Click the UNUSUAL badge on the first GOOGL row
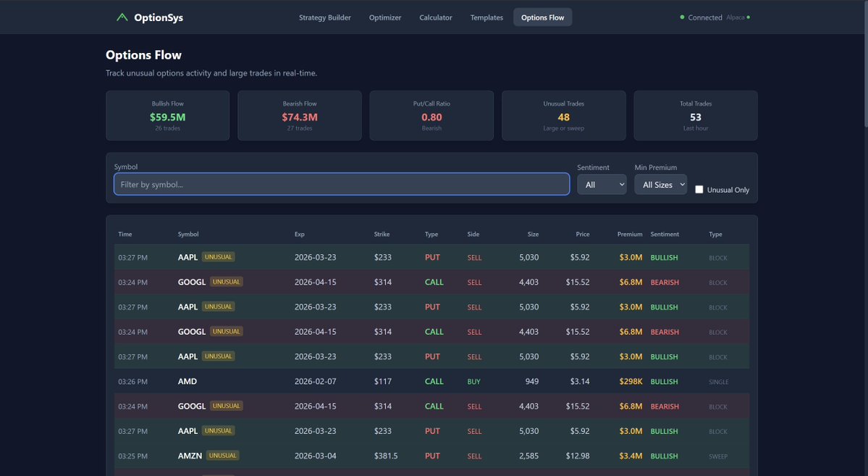 click(x=226, y=282)
